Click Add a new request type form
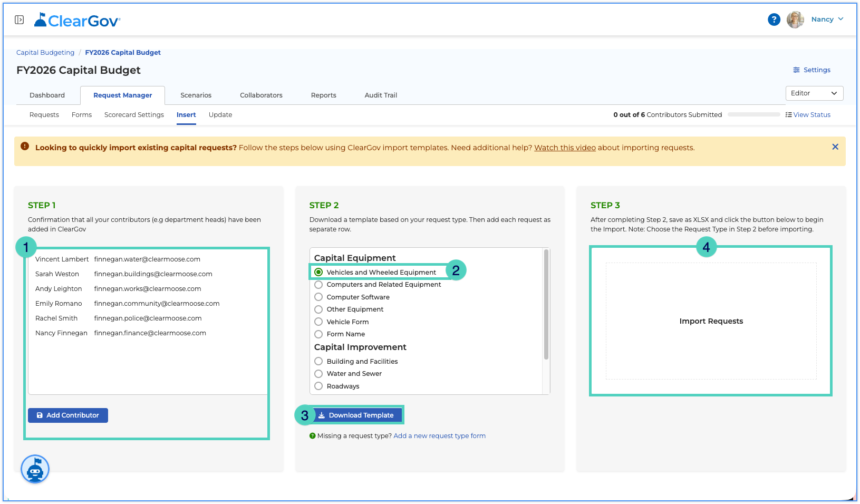The height and width of the screenshot is (504, 860). click(x=440, y=436)
